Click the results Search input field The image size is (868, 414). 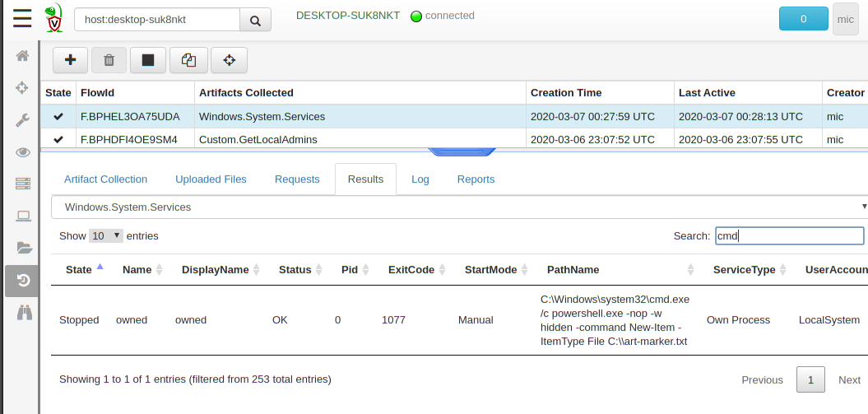point(789,236)
